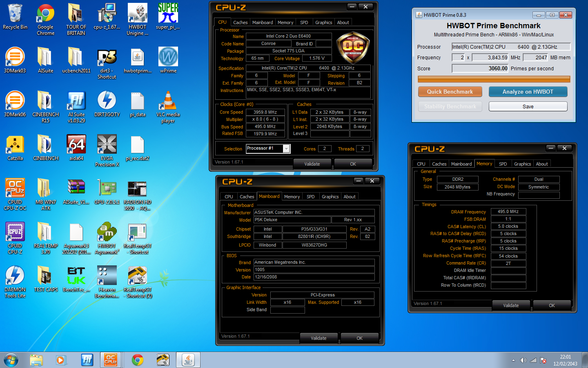This screenshot has height=368, width=588.
Task: Launch super_pi desktop shortcut
Action: (x=168, y=17)
